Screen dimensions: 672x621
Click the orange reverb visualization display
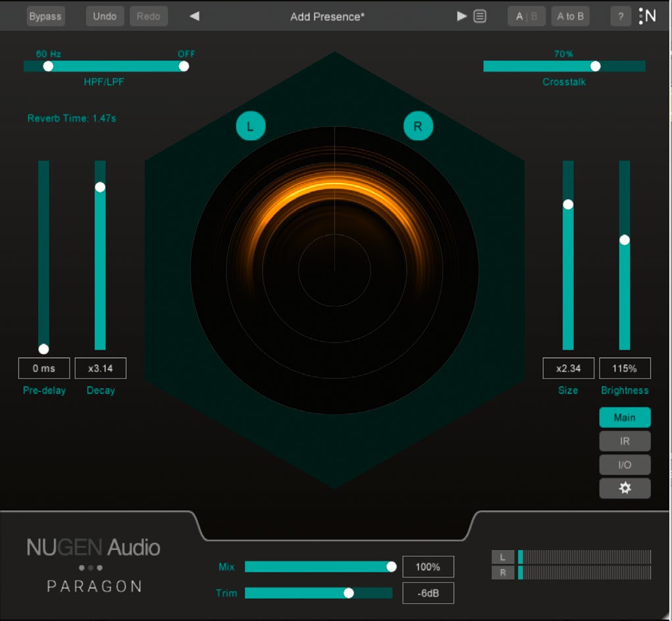click(x=334, y=270)
